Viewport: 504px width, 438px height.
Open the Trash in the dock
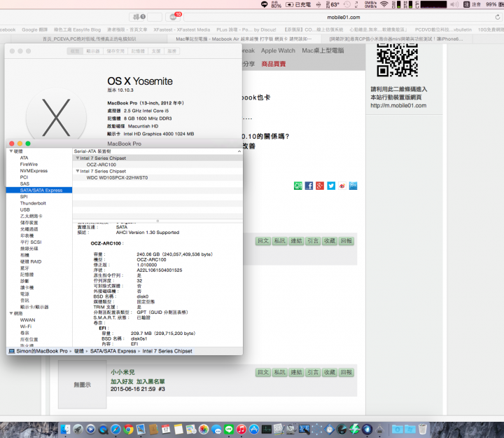coord(423,429)
